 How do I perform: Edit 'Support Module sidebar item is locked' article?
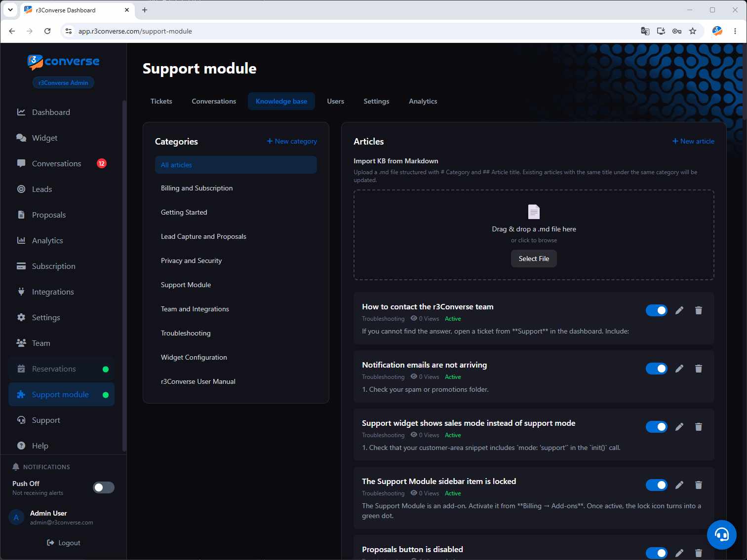(679, 485)
